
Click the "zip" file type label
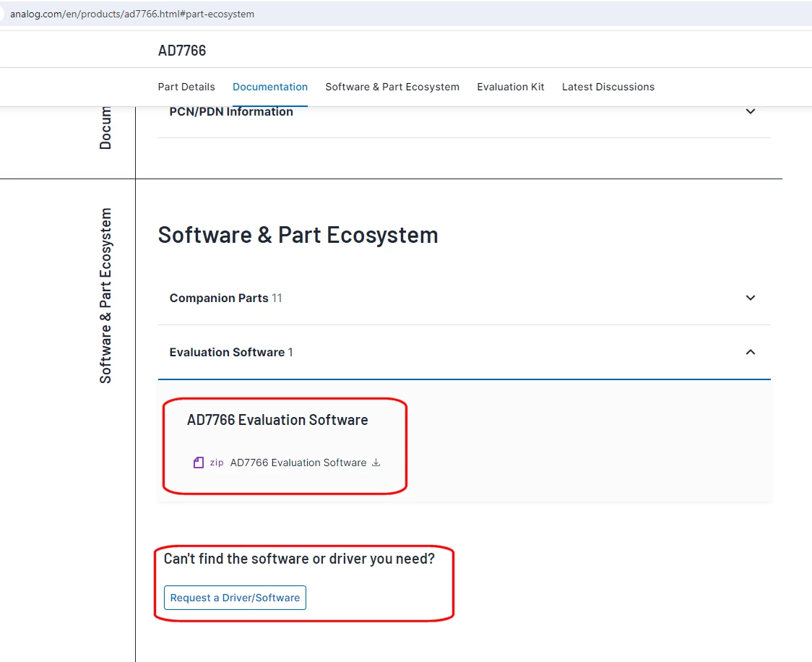(x=217, y=463)
